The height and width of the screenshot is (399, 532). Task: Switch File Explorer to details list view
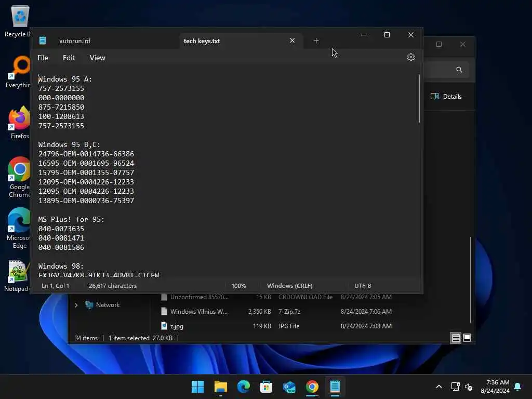click(x=456, y=338)
